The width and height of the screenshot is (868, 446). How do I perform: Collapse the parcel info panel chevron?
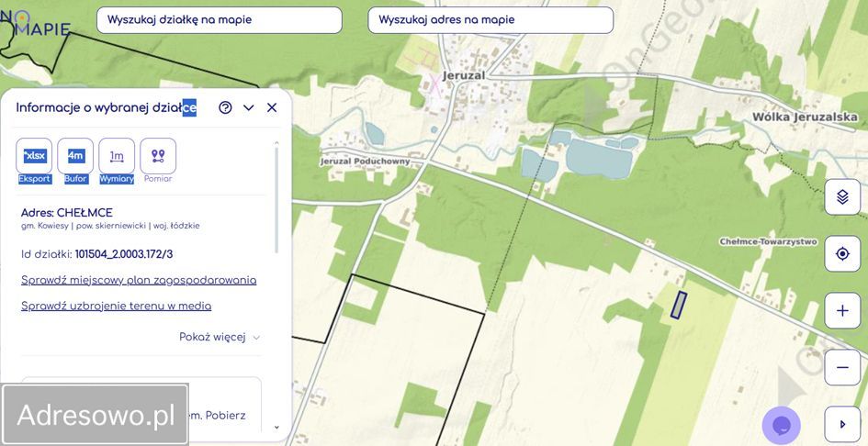point(249,108)
